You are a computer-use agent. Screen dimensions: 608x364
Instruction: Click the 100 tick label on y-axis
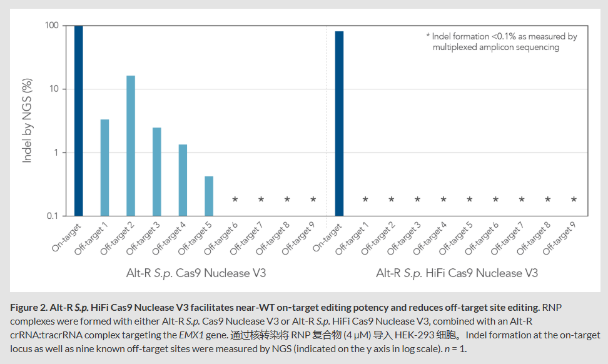51,26
